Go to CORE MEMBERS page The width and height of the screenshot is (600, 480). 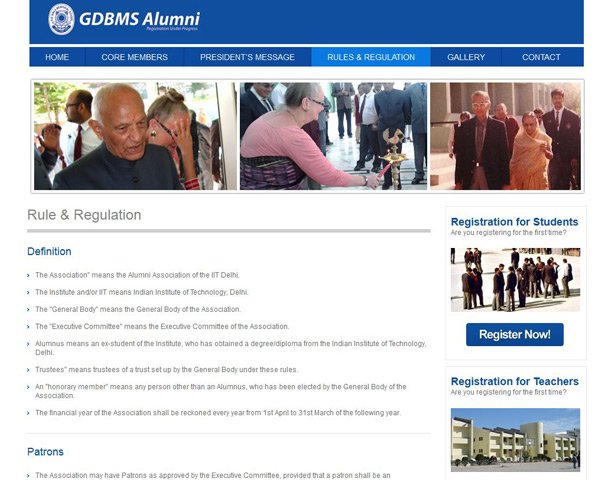point(134,57)
